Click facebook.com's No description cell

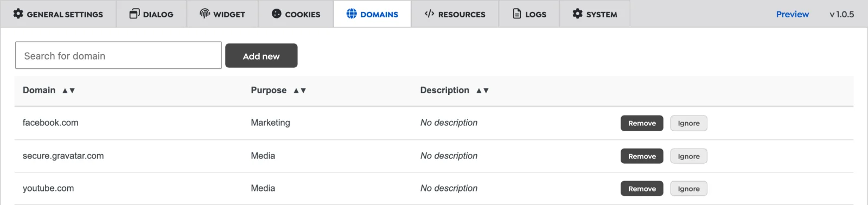click(x=449, y=123)
